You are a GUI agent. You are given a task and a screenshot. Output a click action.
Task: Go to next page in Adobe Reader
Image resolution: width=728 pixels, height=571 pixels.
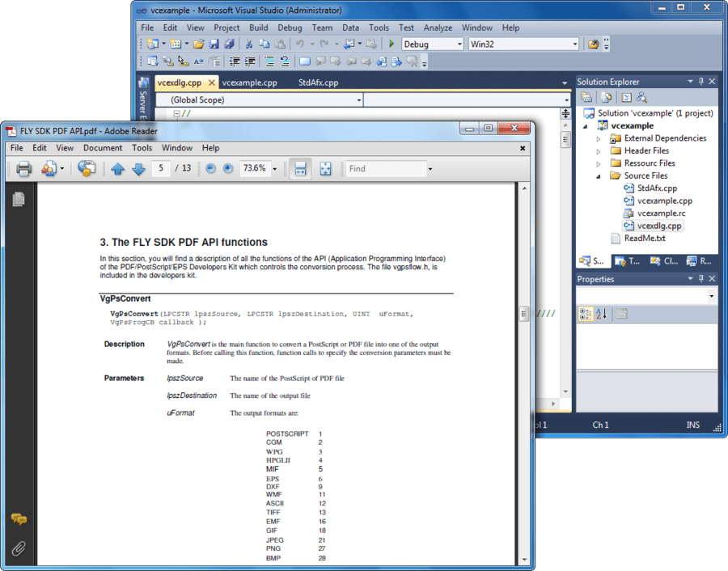138,168
